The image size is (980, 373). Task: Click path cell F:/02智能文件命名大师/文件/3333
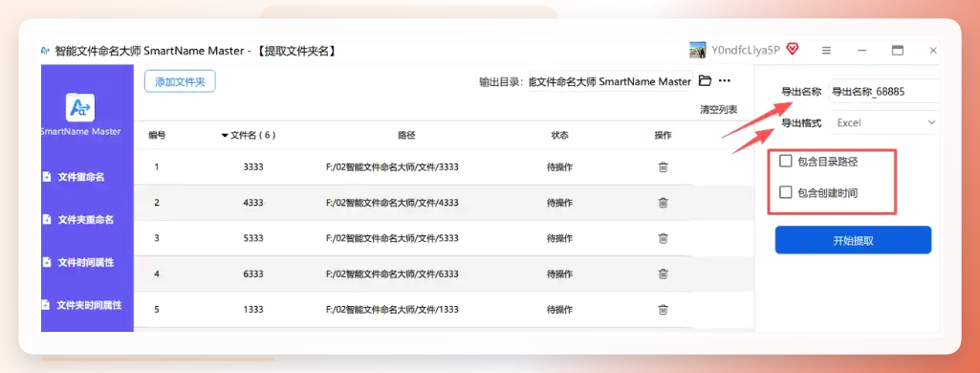tap(393, 166)
